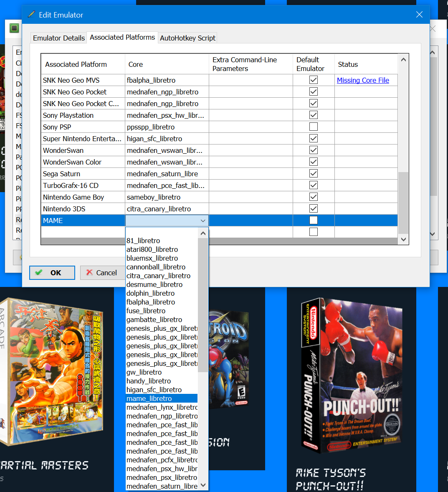Toggle Default Emulator for Nintendo Game Boy
448x492 pixels.
point(314,197)
